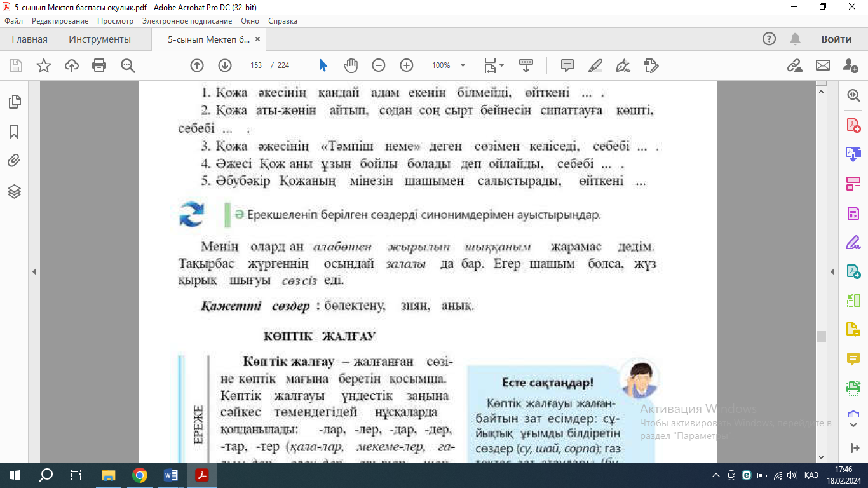
Task: Upload file to cloud icon
Action: [x=72, y=65]
